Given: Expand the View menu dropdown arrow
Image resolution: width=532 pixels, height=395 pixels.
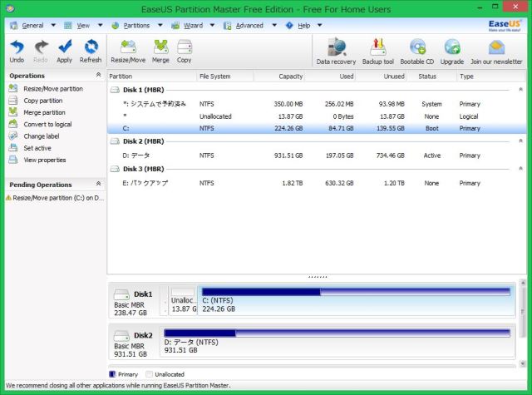Looking at the screenshot, I should click(100, 25).
